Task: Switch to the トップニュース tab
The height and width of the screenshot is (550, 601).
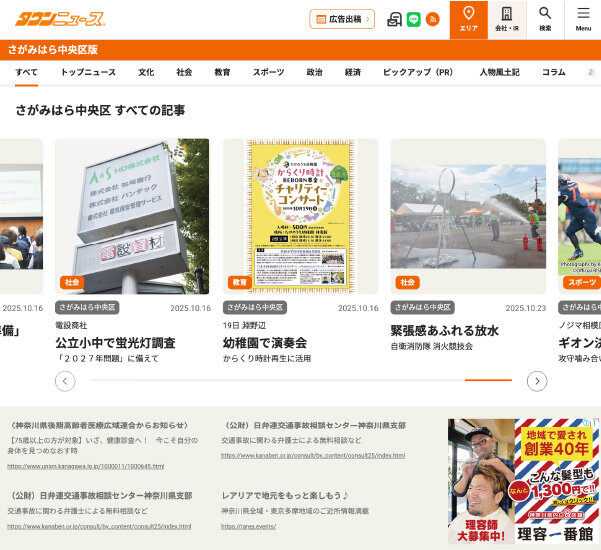Action: coord(88,72)
